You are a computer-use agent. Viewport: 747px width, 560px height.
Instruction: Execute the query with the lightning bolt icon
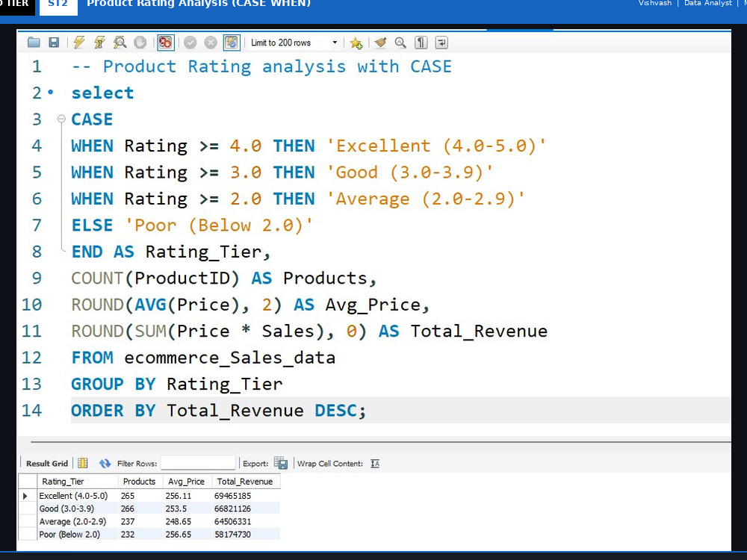click(79, 43)
